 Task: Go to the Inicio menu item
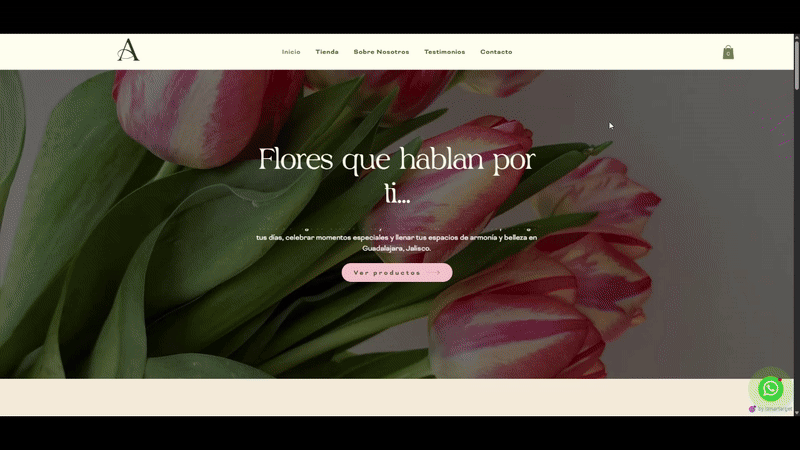[x=291, y=52]
